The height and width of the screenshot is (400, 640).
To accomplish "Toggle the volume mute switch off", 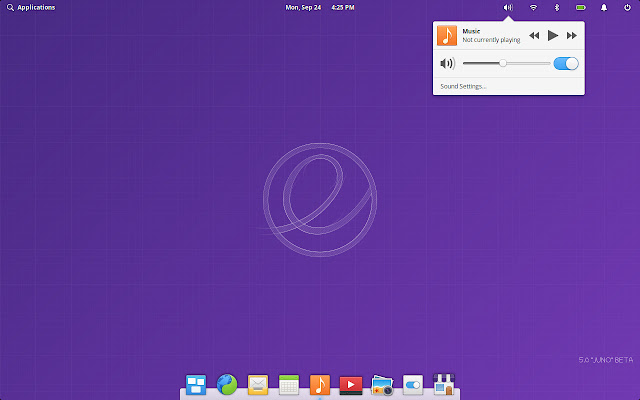I will pos(566,63).
